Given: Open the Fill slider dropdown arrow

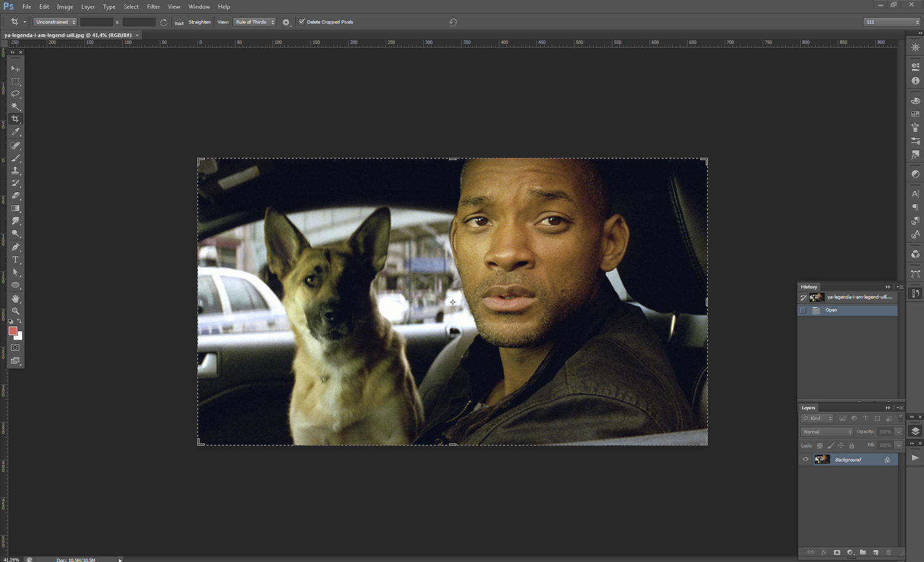Looking at the screenshot, I should tap(899, 445).
